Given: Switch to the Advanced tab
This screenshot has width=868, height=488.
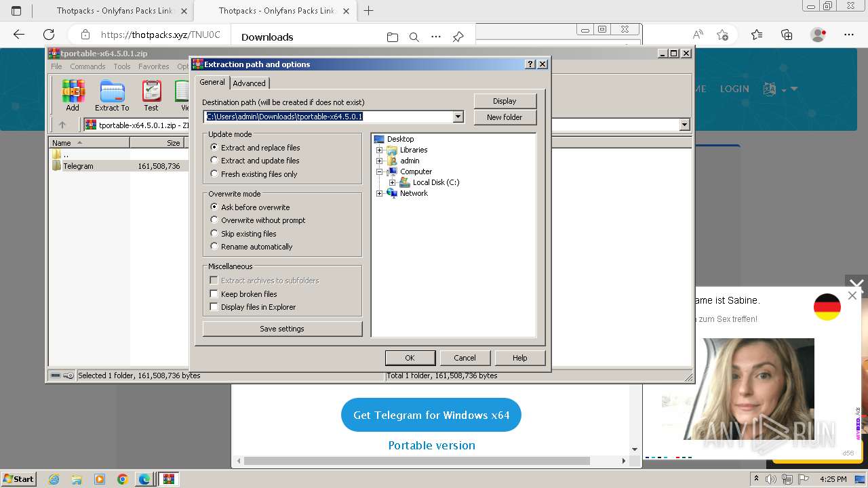Looking at the screenshot, I should (250, 83).
